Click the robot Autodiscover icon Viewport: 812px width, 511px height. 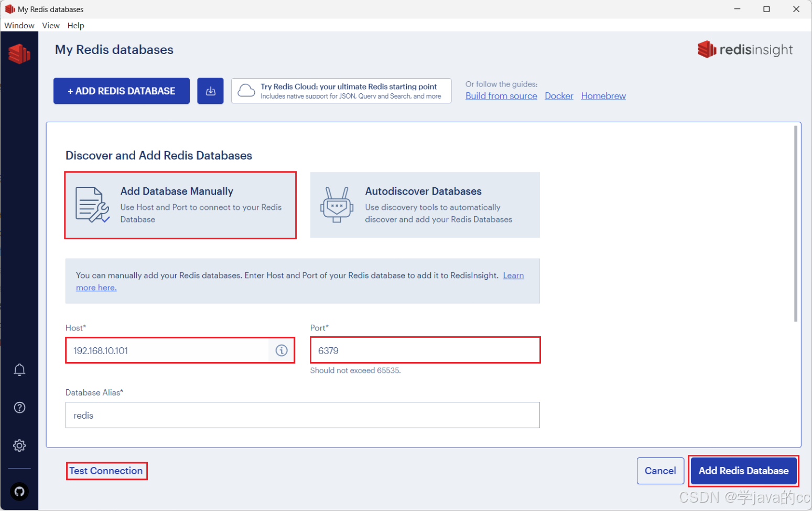point(337,205)
